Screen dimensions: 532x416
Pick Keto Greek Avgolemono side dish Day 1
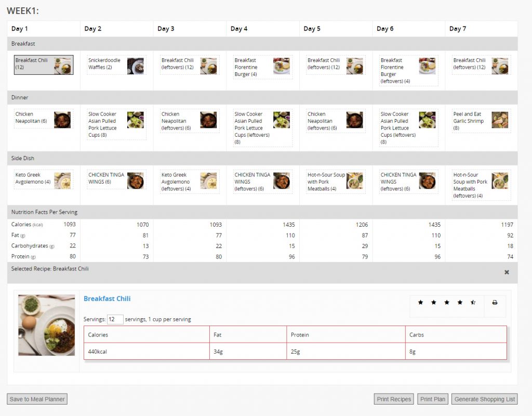point(43,179)
